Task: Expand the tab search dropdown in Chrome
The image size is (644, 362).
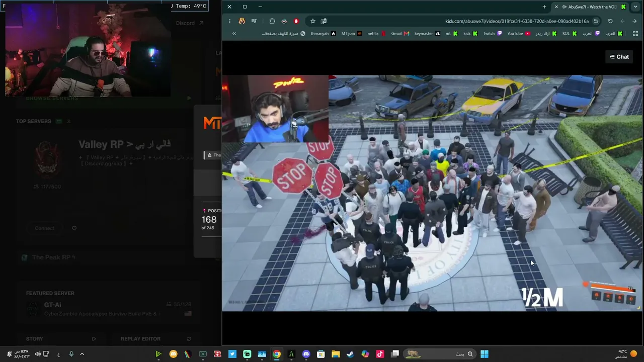Action: click(x=635, y=7)
